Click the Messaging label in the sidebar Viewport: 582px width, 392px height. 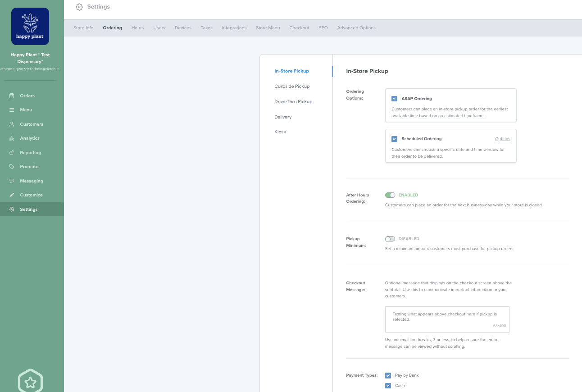(32, 181)
